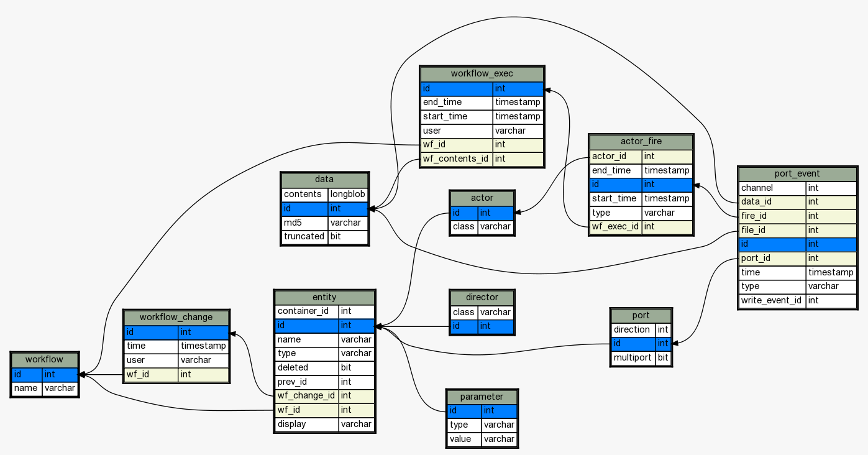Select direction field in port table
The height and width of the screenshot is (455, 868).
tap(641, 330)
